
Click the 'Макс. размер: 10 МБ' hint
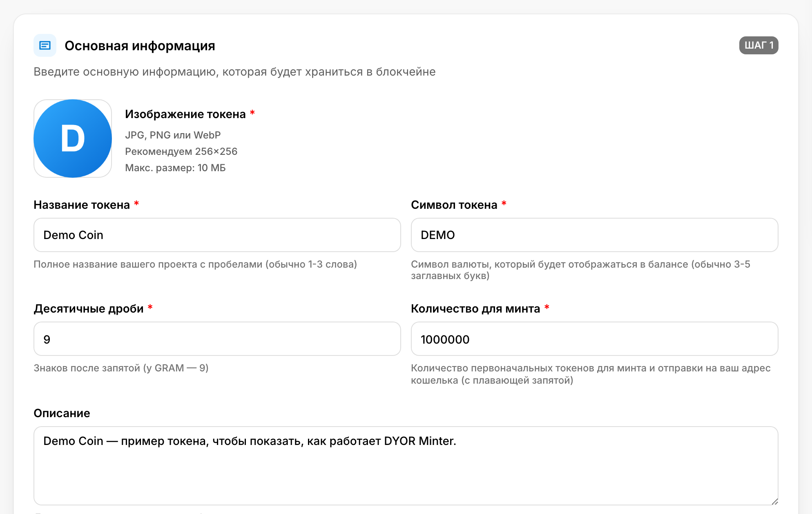click(x=175, y=168)
